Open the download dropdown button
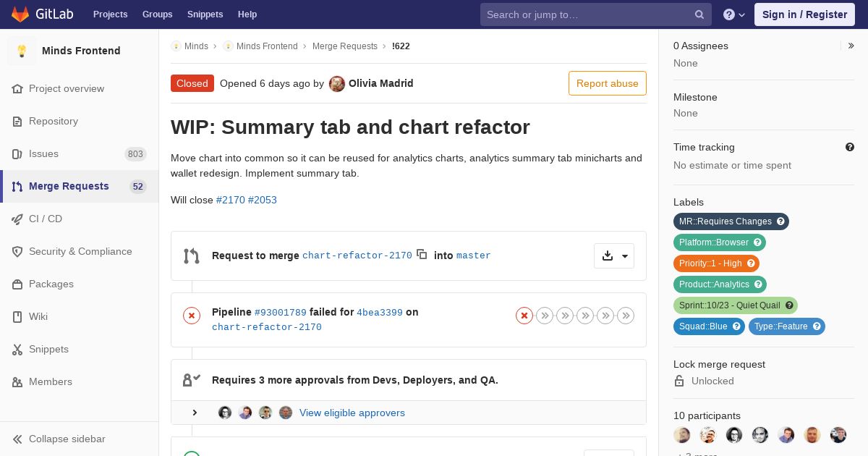 [x=614, y=256]
